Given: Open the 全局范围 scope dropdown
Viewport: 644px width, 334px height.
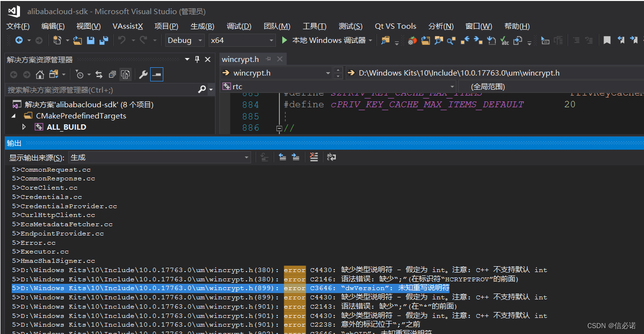Looking at the screenshot, I should point(551,87).
